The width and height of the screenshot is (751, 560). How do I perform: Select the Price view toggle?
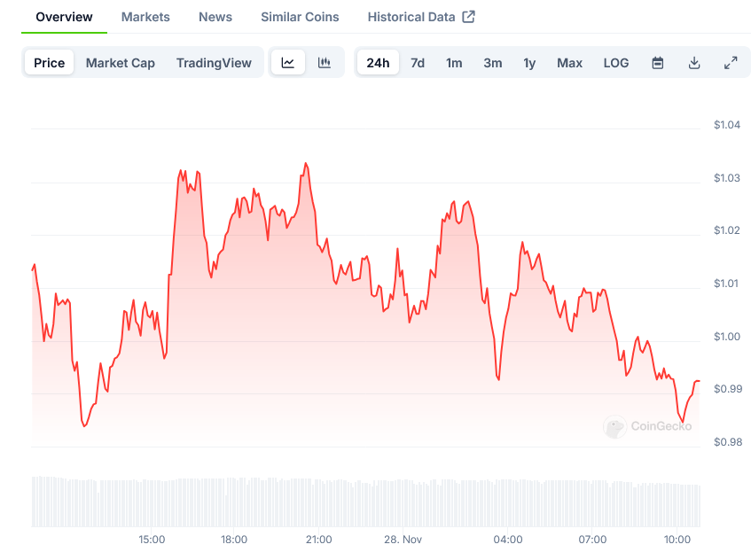pos(50,63)
